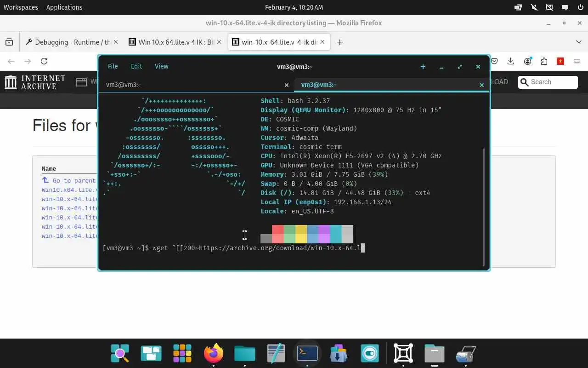
Task: Open the Firefox extensions puzzle icon
Action: tap(544, 61)
